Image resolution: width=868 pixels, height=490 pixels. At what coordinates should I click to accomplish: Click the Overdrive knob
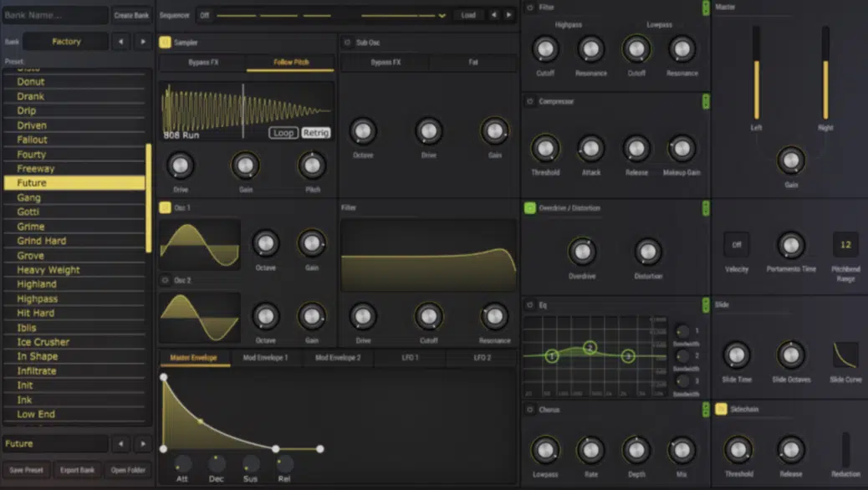[x=582, y=252]
